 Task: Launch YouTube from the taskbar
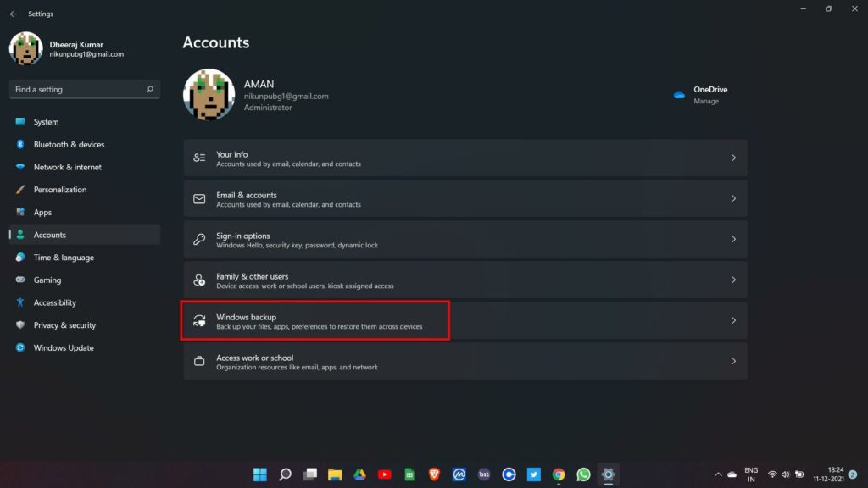point(384,474)
